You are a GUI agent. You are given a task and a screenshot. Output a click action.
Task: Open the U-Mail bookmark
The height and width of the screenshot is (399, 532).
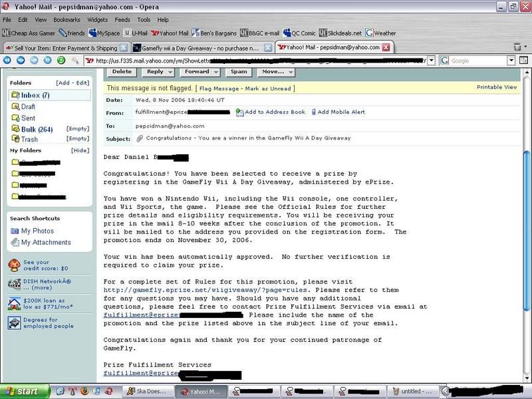[x=136, y=33]
